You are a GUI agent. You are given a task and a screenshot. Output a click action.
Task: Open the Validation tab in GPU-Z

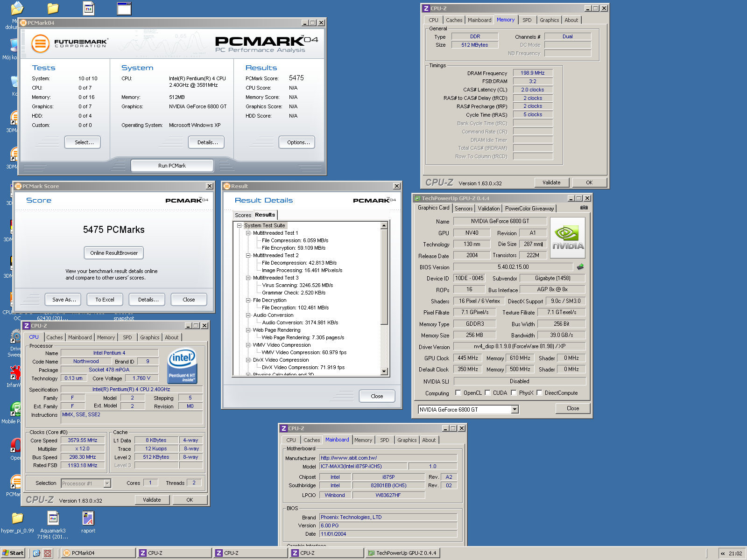pyautogui.click(x=488, y=209)
